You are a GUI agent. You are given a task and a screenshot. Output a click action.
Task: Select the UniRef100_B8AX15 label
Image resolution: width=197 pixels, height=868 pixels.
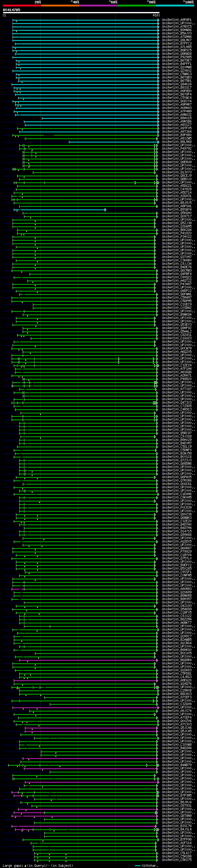point(177,118)
